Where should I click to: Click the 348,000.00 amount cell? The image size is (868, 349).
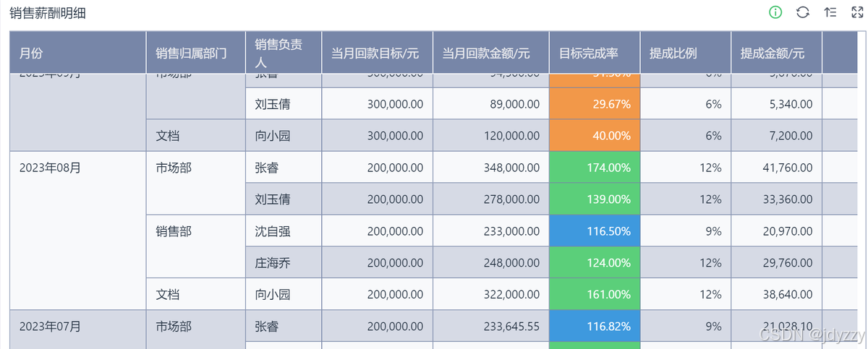pyautogui.click(x=491, y=168)
